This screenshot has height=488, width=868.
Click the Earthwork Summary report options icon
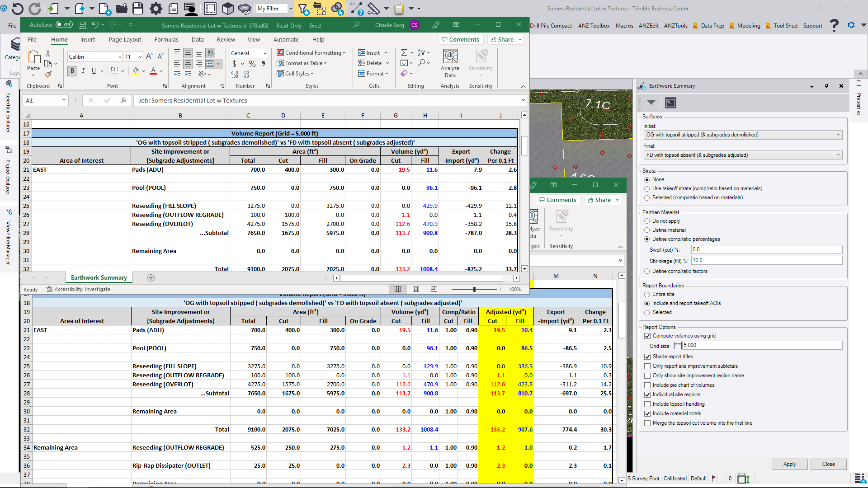pyautogui.click(x=670, y=103)
